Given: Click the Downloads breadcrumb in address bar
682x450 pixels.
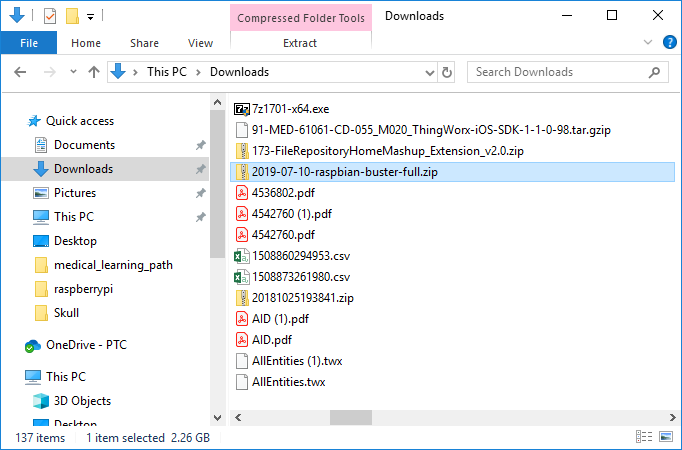Looking at the screenshot, I should 239,72.
